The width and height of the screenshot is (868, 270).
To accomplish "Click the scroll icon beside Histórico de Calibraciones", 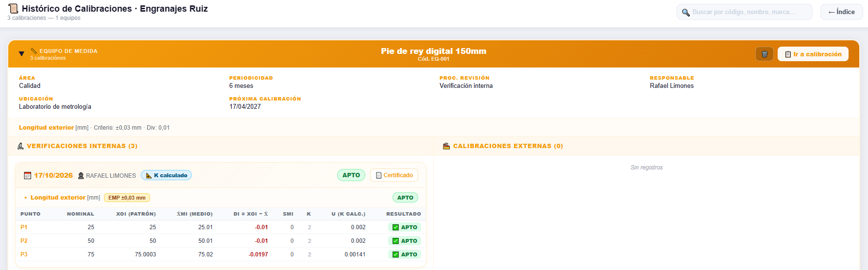I will point(14,9).
